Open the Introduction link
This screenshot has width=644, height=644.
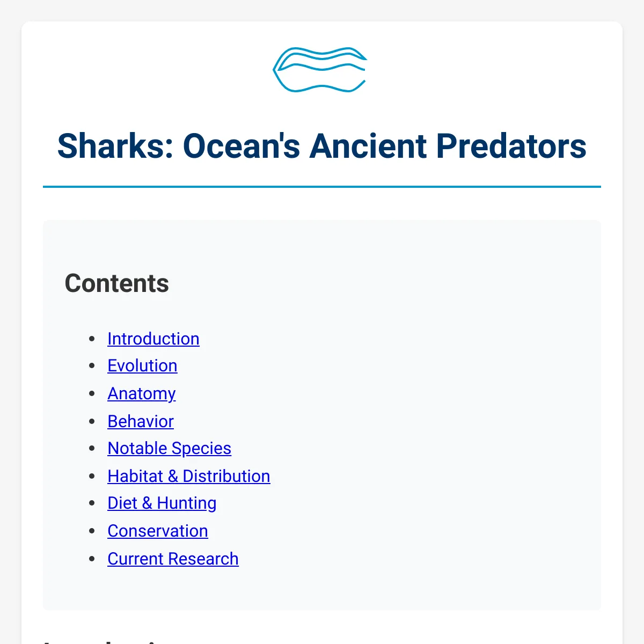coord(153,339)
